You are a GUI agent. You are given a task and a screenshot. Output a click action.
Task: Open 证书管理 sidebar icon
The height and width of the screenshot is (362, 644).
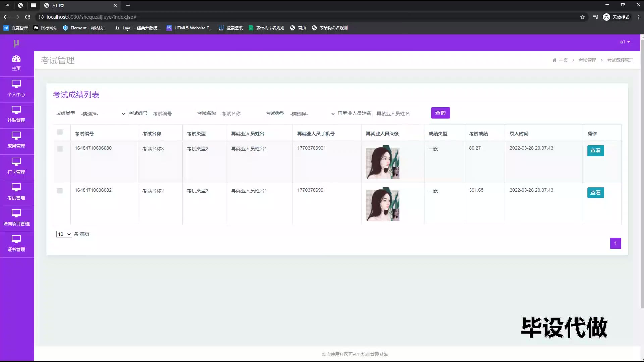[16, 243]
